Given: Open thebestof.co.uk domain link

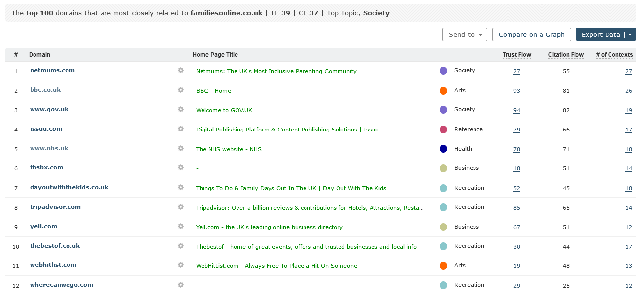Looking at the screenshot, I should tap(55, 246).
